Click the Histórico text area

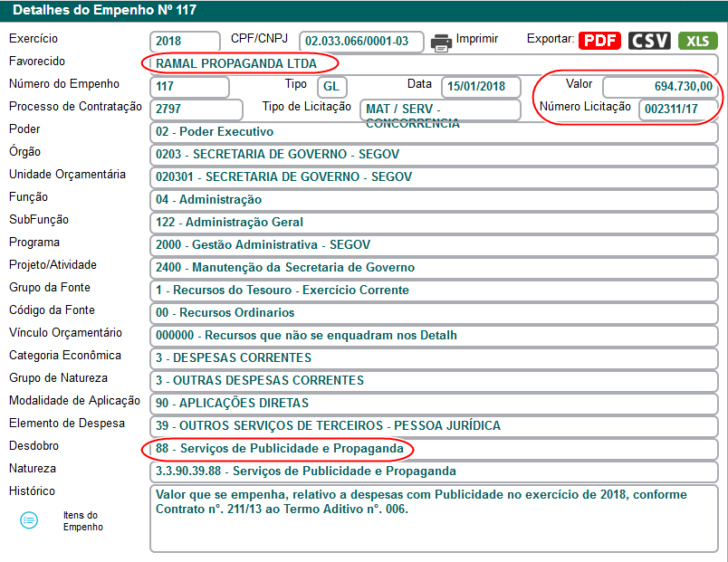click(434, 519)
